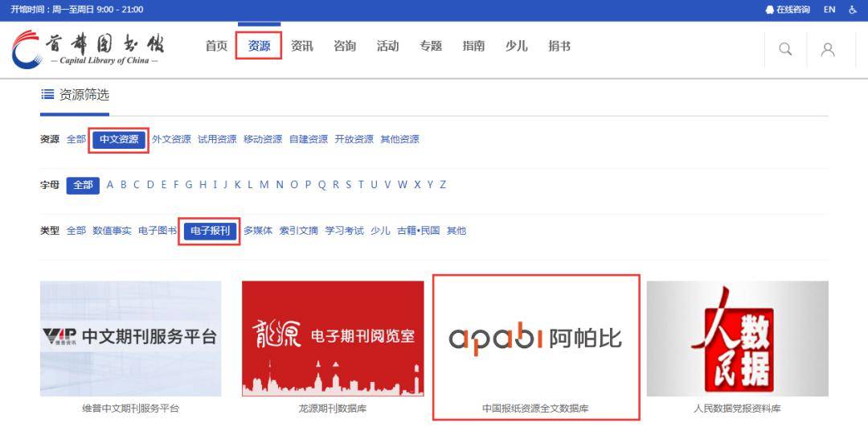
Task: Open the 龙源 电子期刊阅览室 thumbnail
Action: (x=333, y=339)
